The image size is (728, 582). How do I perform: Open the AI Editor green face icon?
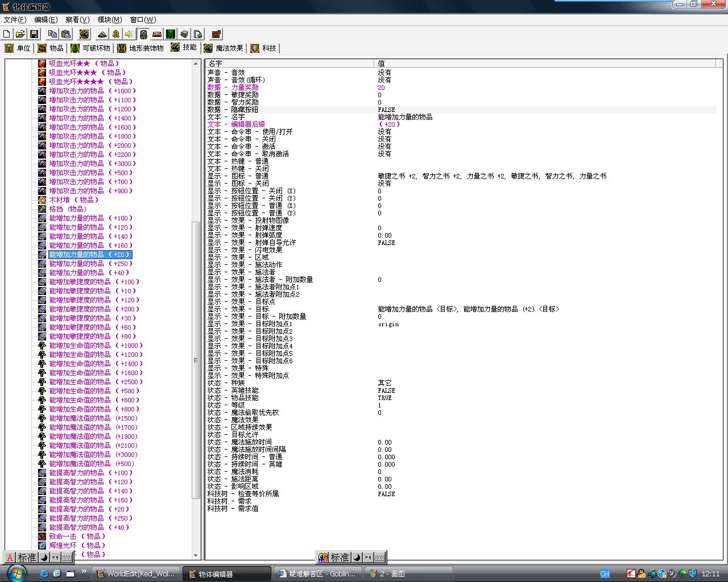(x=171, y=34)
